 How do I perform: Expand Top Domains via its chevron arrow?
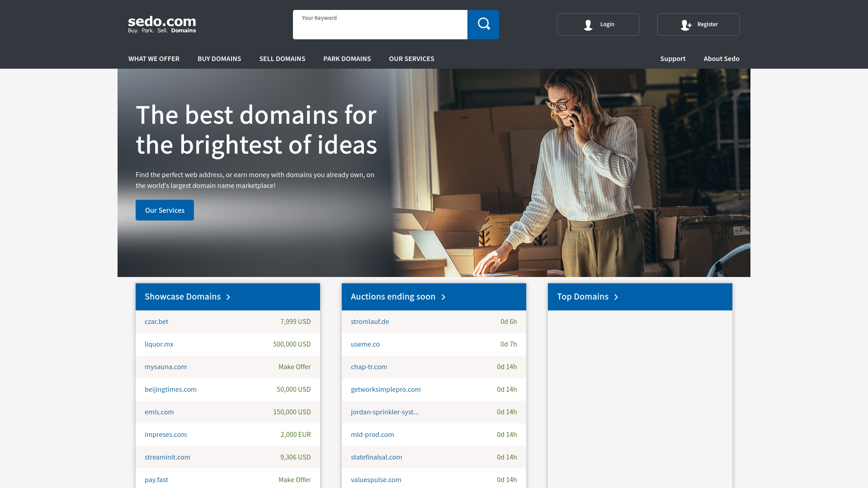[x=616, y=297]
